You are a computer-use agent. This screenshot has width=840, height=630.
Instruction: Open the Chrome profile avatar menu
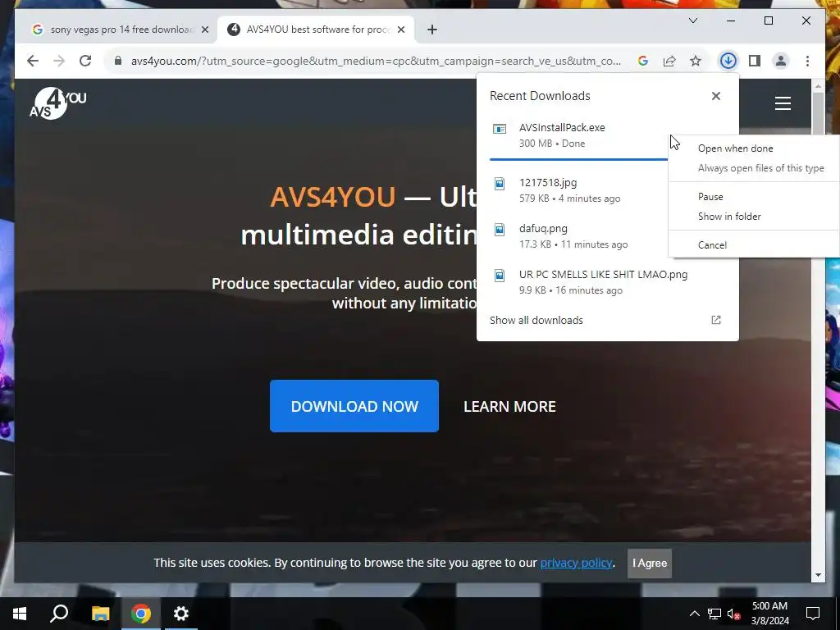click(781, 61)
